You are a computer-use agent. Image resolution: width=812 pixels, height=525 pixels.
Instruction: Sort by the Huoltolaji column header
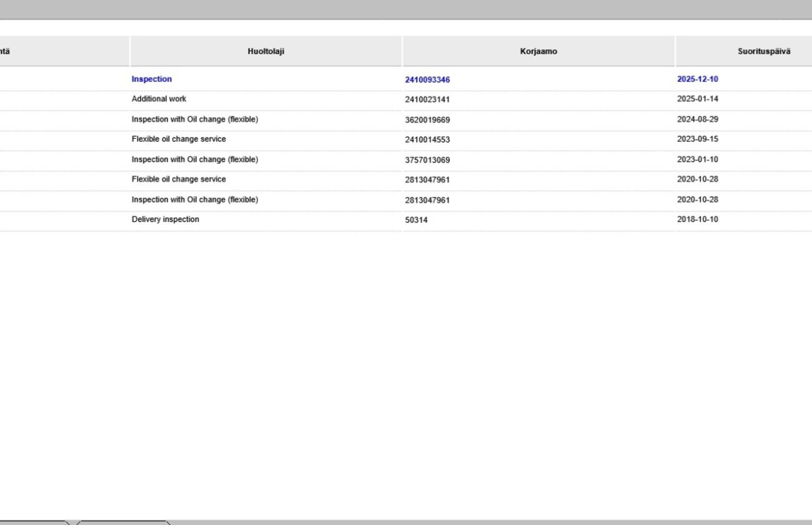pos(265,51)
